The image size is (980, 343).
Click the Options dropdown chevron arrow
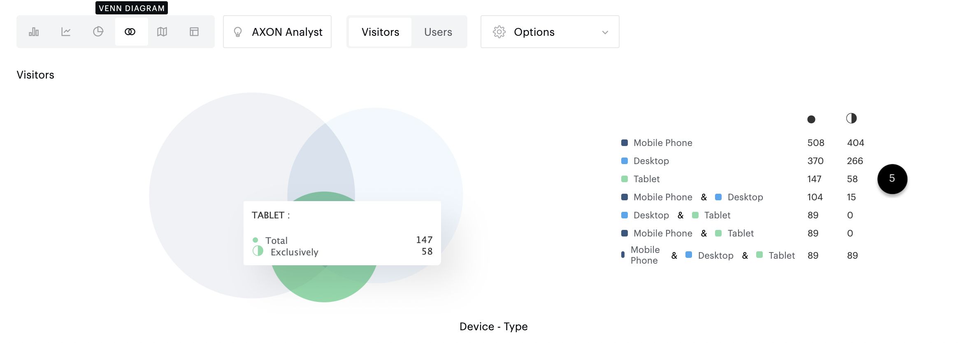point(605,32)
